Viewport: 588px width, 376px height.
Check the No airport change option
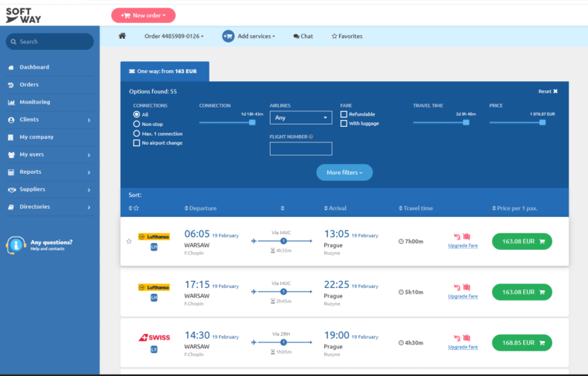point(136,142)
